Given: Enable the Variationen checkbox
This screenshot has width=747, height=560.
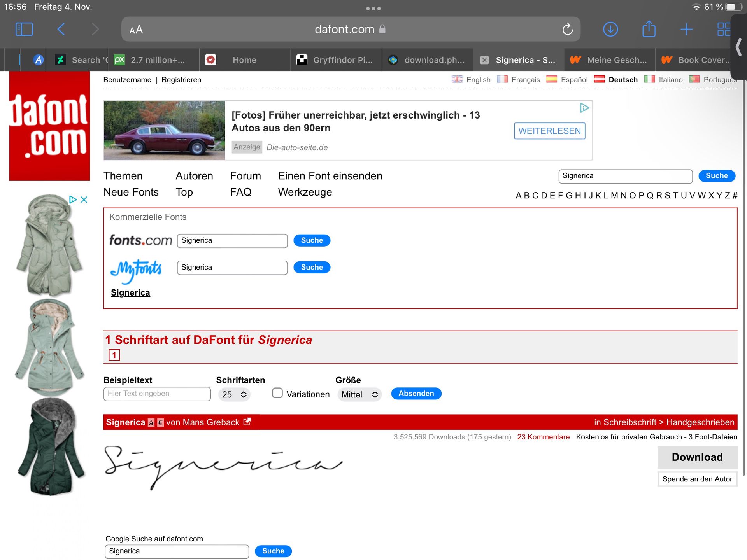Looking at the screenshot, I should [277, 393].
